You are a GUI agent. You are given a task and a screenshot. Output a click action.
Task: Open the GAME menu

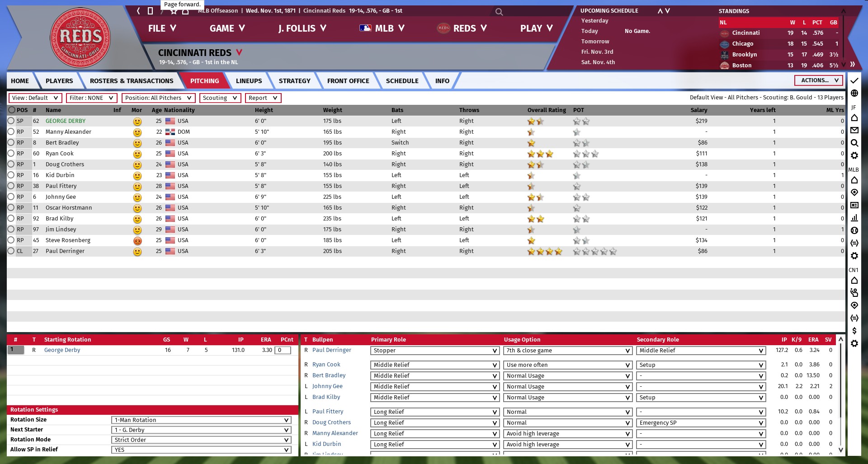[x=227, y=28]
